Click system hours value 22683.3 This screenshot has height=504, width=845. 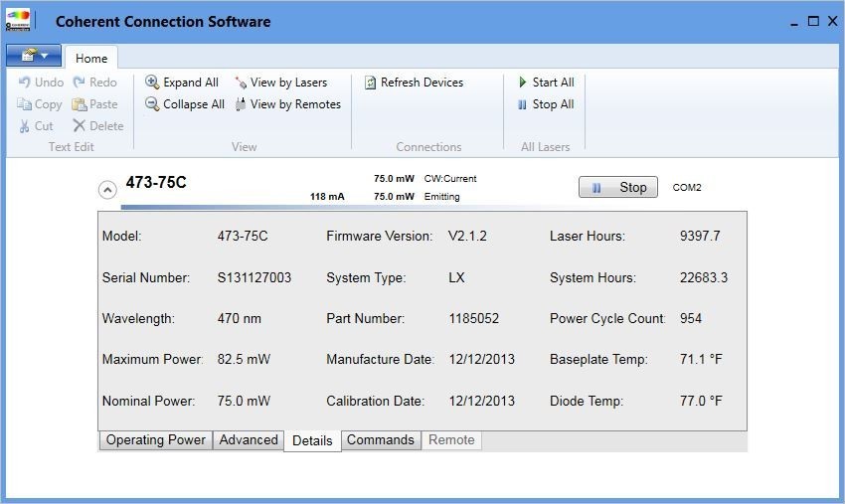(x=704, y=277)
